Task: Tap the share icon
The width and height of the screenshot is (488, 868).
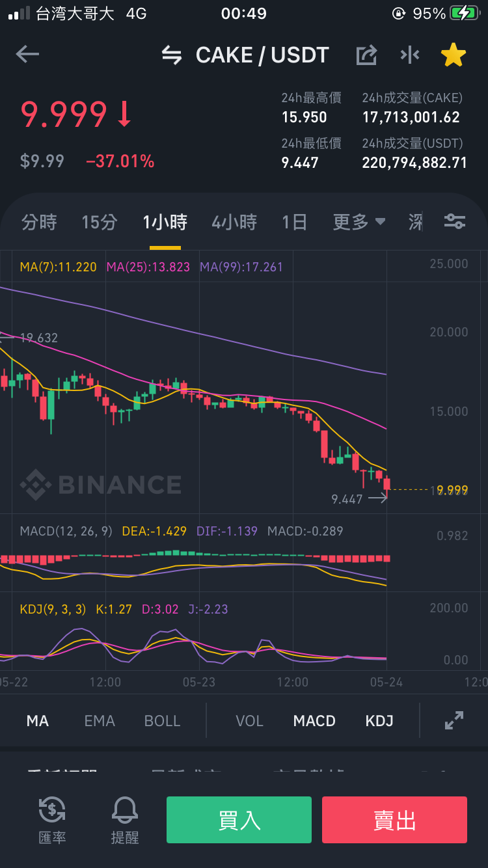Action: tap(367, 55)
